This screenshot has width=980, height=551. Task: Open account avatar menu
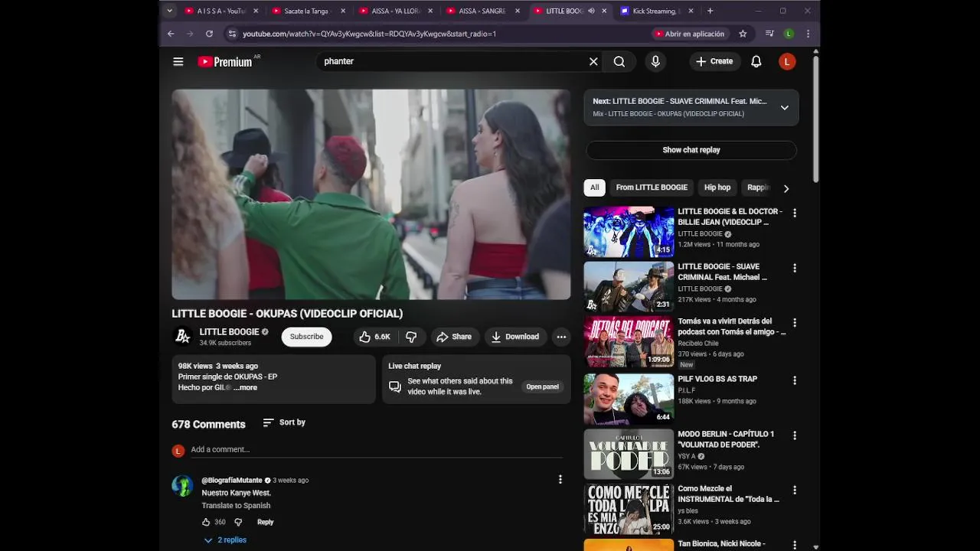coord(787,62)
